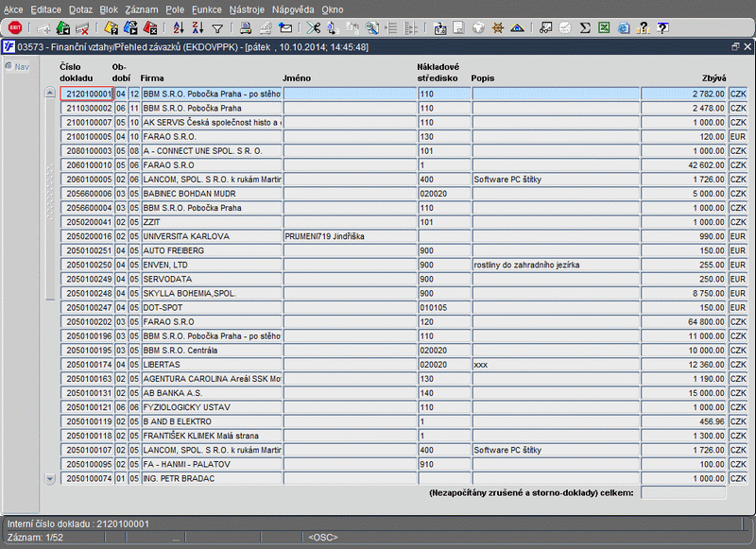Click the envelope mail icon
This screenshot has width=756, height=549.
tap(285, 28)
